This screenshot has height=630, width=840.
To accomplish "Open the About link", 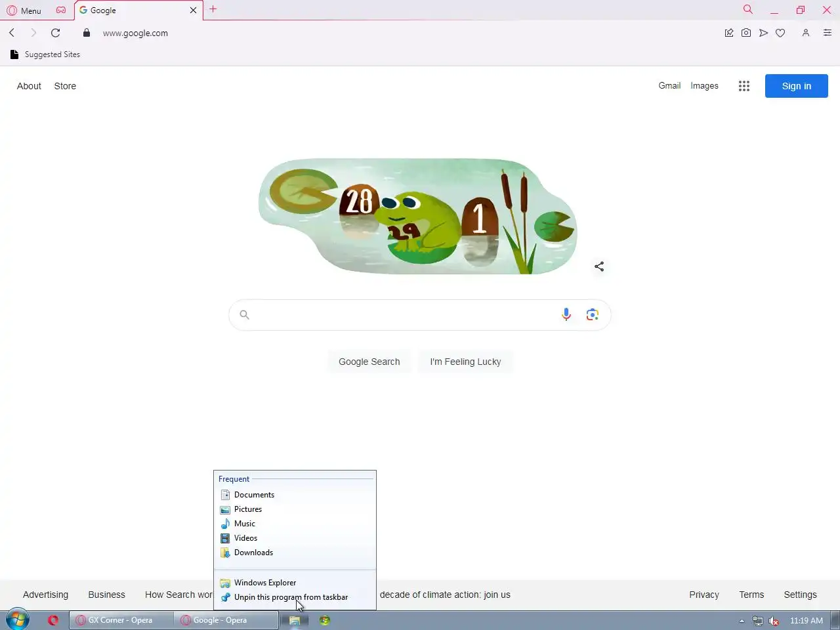I will pyautogui.click(x=29, y=86).
